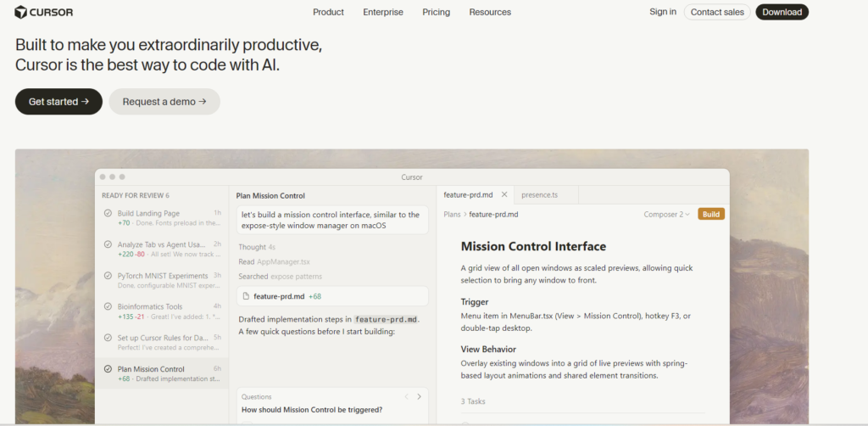The width and height of the screenshot is (868, 426).
Task: Click checkmark icon beside Bioinformatics Tools
Action: click(x=108, y=306)
